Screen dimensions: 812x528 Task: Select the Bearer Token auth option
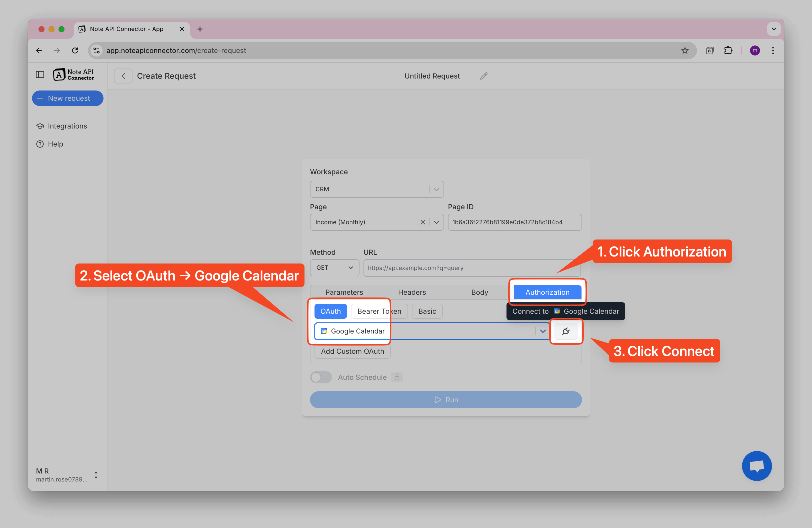[x=379, y=311]
